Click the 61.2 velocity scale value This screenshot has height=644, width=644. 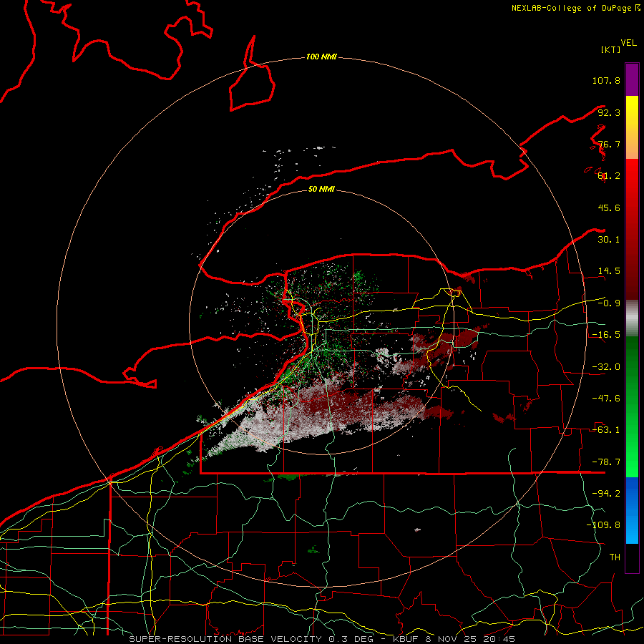click(609, 176)
